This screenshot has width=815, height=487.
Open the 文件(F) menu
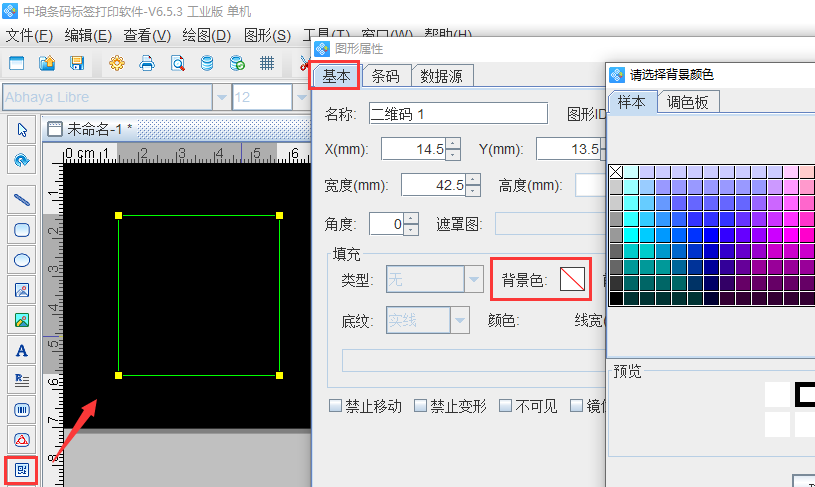(29, 36)
